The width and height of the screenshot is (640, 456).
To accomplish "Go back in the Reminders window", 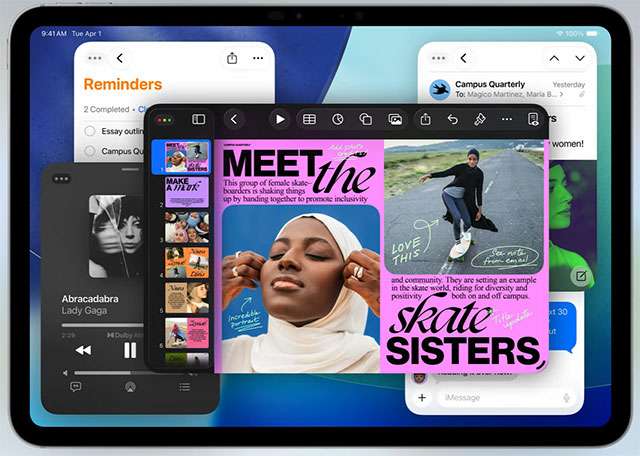I will pos(120,58).
